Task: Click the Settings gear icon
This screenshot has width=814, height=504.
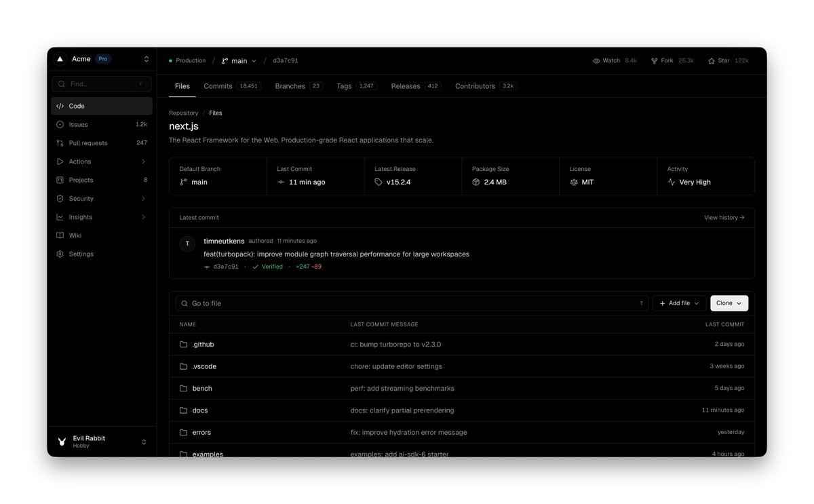Action: [x=60, y=254]
